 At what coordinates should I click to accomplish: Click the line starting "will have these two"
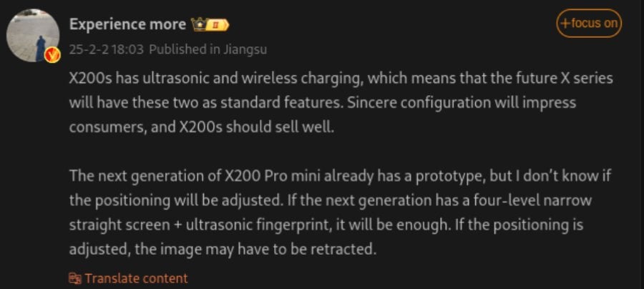(x=323, y=102)
